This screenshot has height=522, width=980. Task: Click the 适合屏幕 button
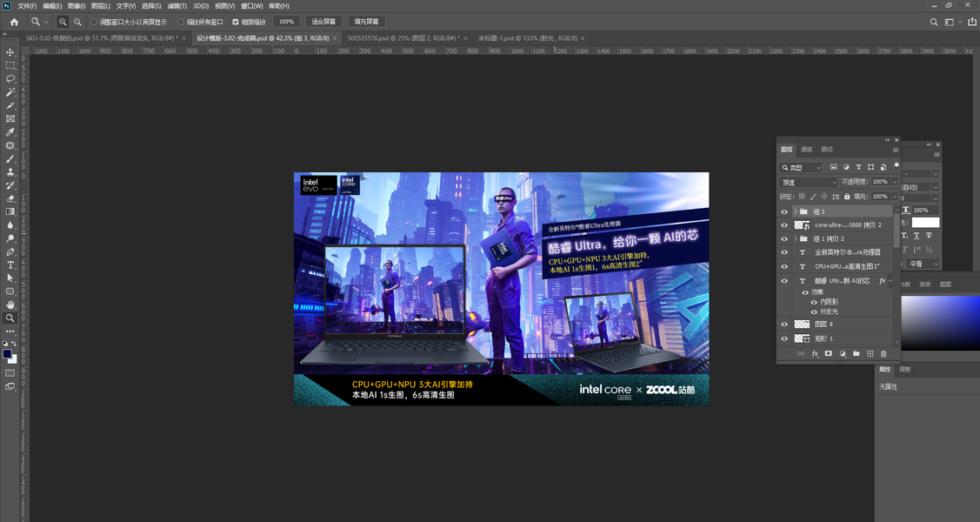click(323, 21)
